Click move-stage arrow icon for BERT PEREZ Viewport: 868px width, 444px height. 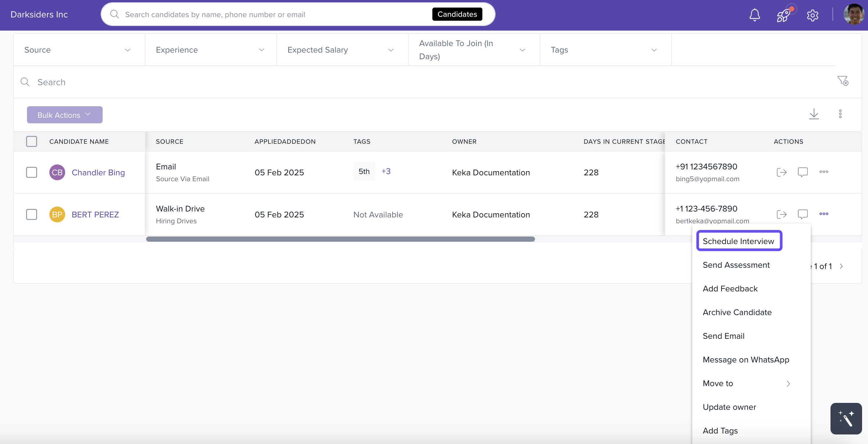coord(781,214)
